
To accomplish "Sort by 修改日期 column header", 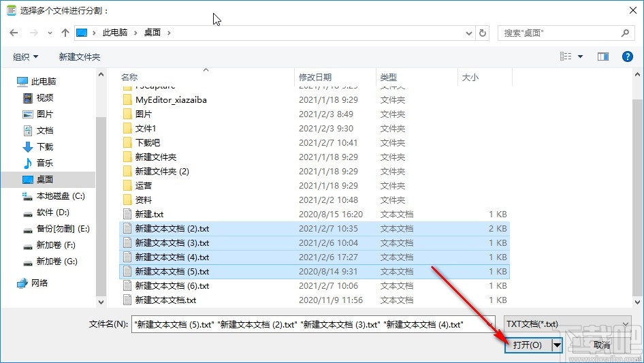I will [x=315, y=77].
